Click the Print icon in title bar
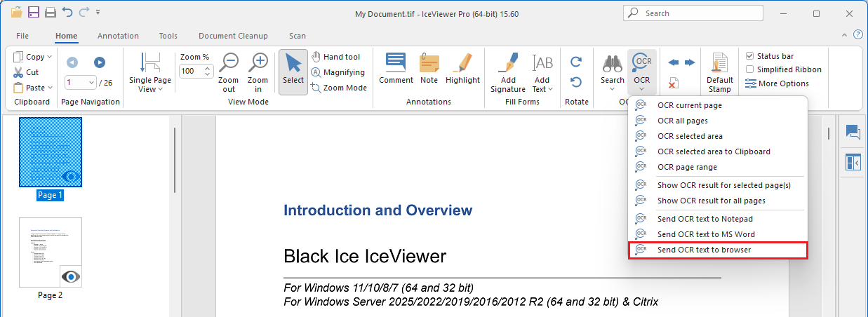868x317 pixels. (51, 12)
